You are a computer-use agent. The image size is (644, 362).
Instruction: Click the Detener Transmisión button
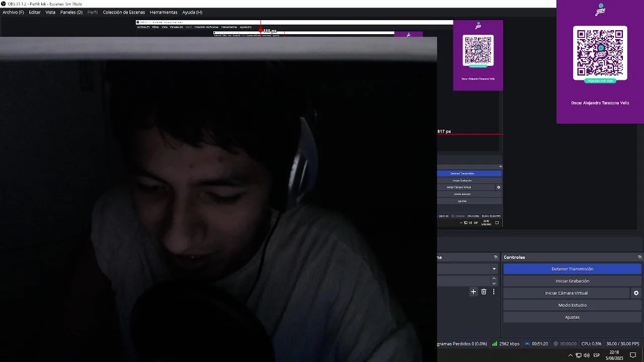tap(572, 269)
